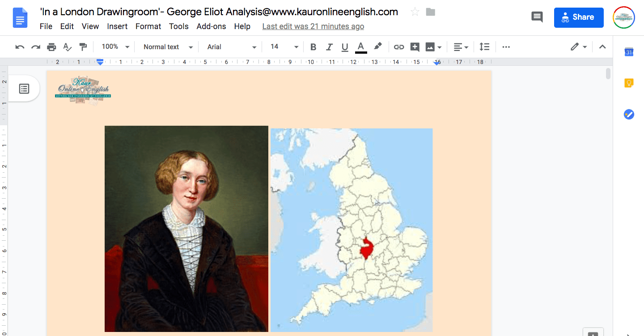Move document using the folder icon
Image resolution: width=644 pixels, height=336 pixels.
(x=431, y=12)
